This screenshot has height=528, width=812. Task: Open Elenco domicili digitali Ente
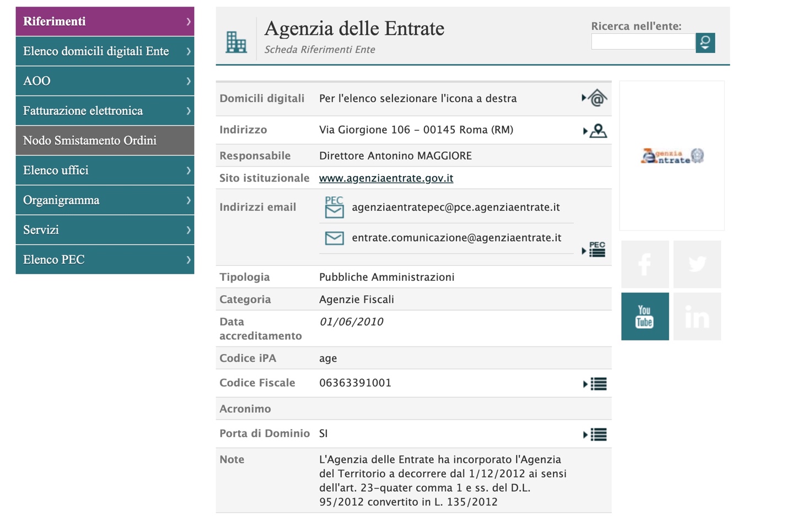tap(105, 51)
